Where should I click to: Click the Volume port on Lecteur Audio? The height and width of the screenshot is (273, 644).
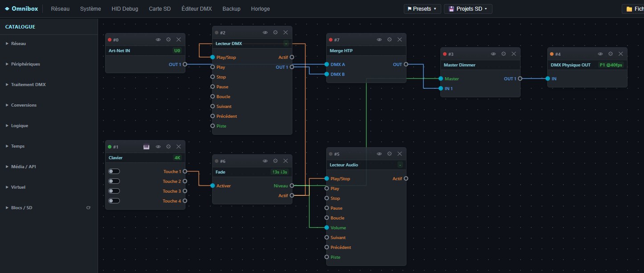coord(327,228)
